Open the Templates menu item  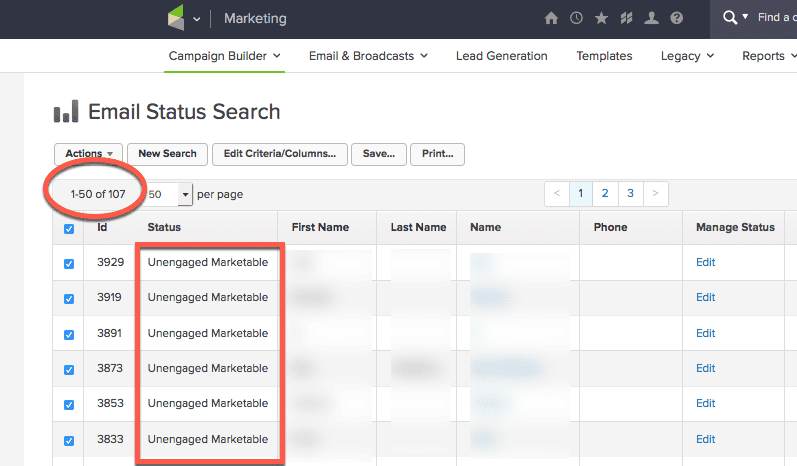point(604,56)
